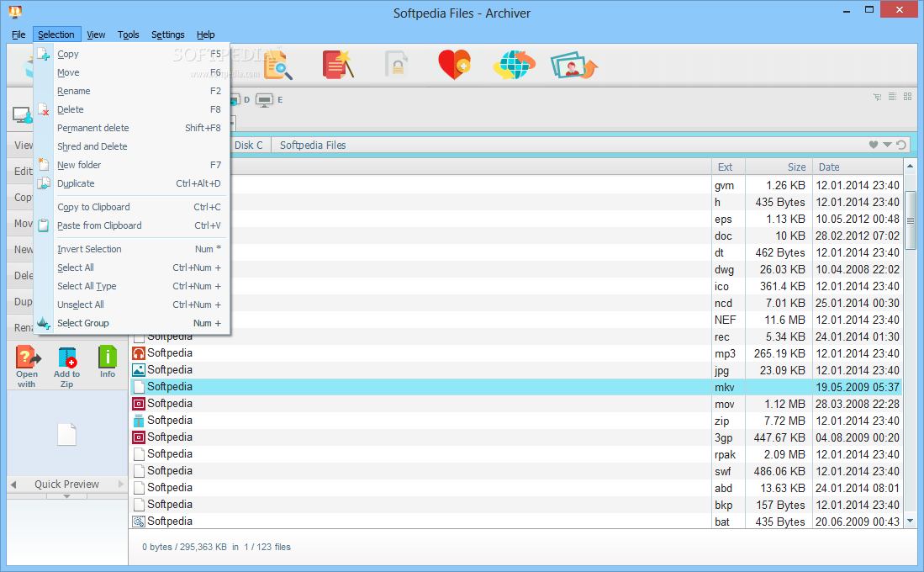Choose Copy from the Selection menu

[x=131, y=54]
